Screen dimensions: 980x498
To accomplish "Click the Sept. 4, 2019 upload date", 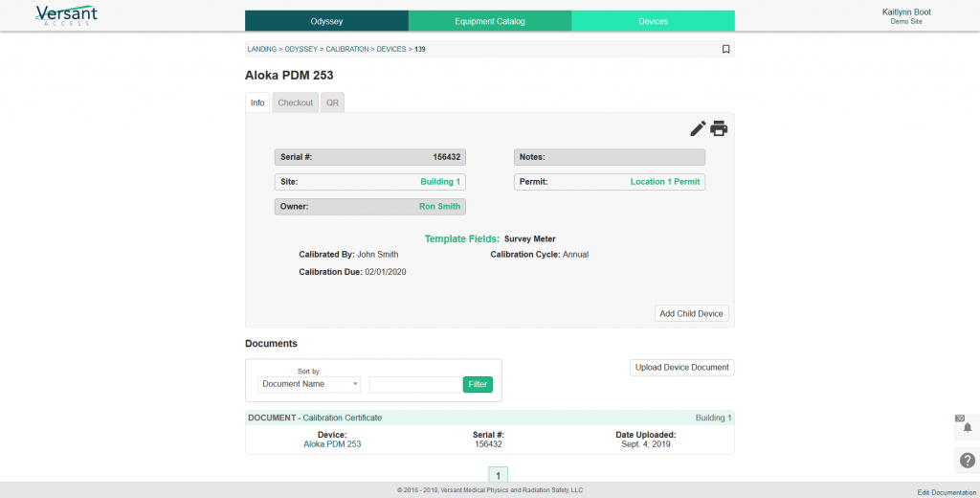I will (646, 444).
